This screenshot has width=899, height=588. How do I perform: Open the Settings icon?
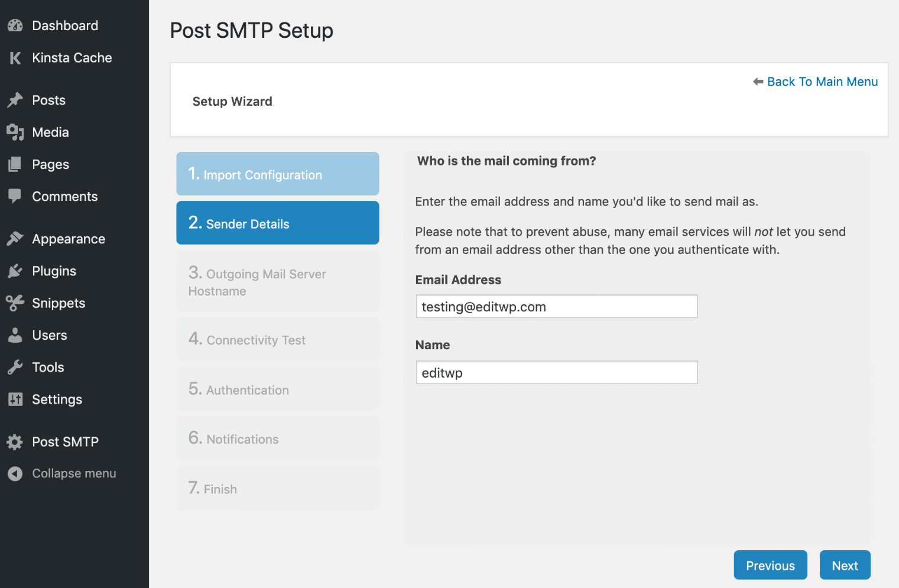[14, 399]
